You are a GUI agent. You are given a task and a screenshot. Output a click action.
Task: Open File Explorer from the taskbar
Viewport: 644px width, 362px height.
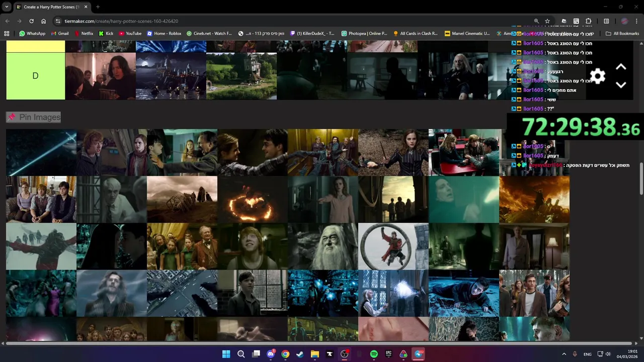click(x=315, y=354)
